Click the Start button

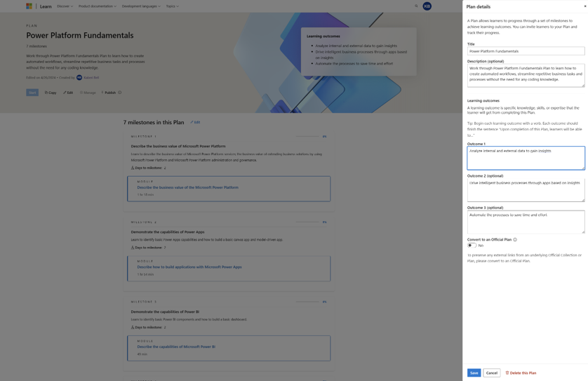(x=32, y=93)
